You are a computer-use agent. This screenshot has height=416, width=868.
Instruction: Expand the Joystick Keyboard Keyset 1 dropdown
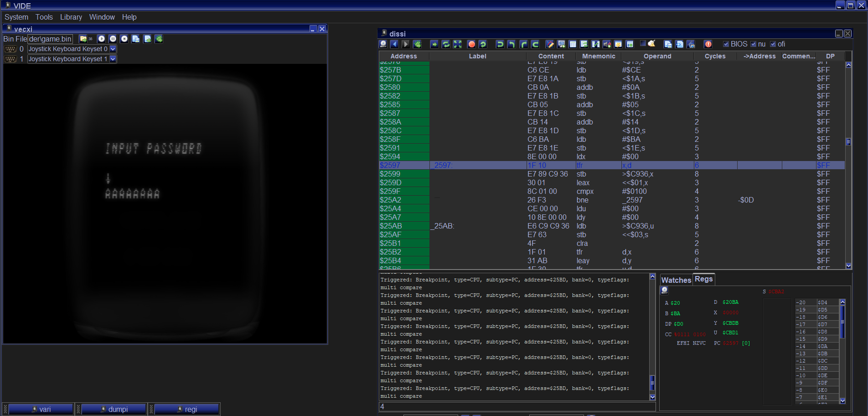pyautogui.click(x=113, y=59)
